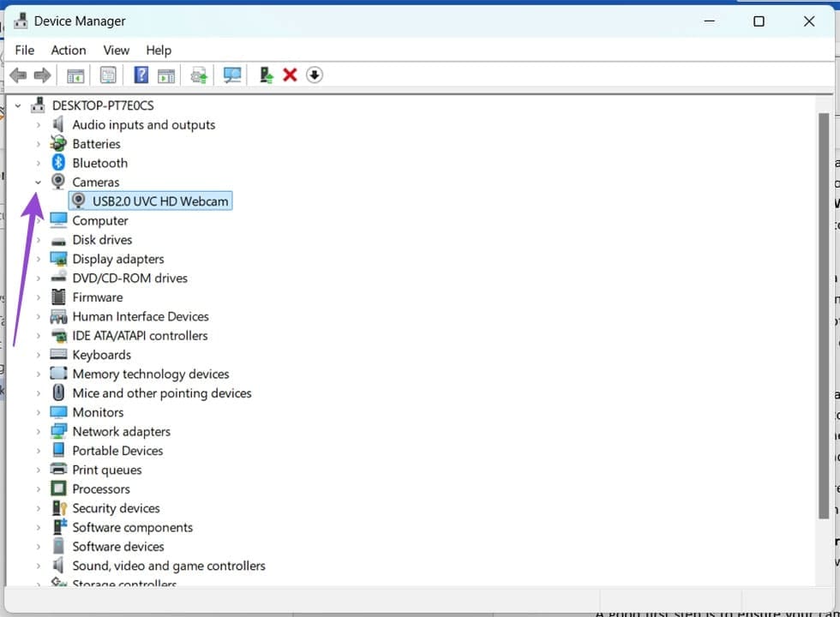Expand the Network adapters category
840x617 pixels.
pyautogui.click(x=38, y=431)
